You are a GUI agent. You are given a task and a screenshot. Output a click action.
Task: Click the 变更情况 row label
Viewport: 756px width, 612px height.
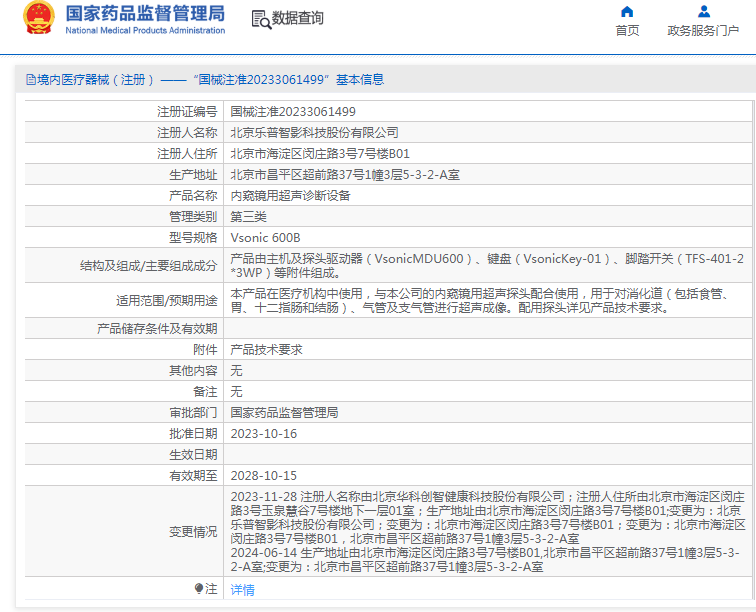(x=193, y=532)
